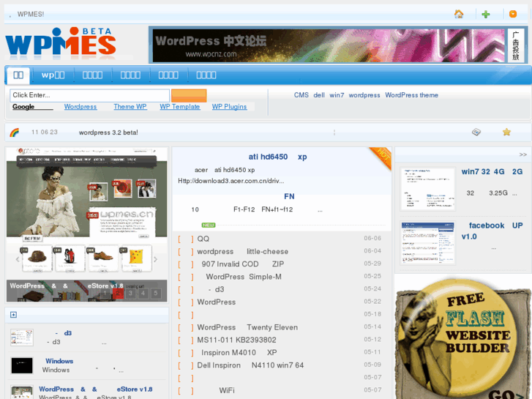532x399 pixels.
Task: Click the d3 post thumbnail in left list
Action: point(22,338)
